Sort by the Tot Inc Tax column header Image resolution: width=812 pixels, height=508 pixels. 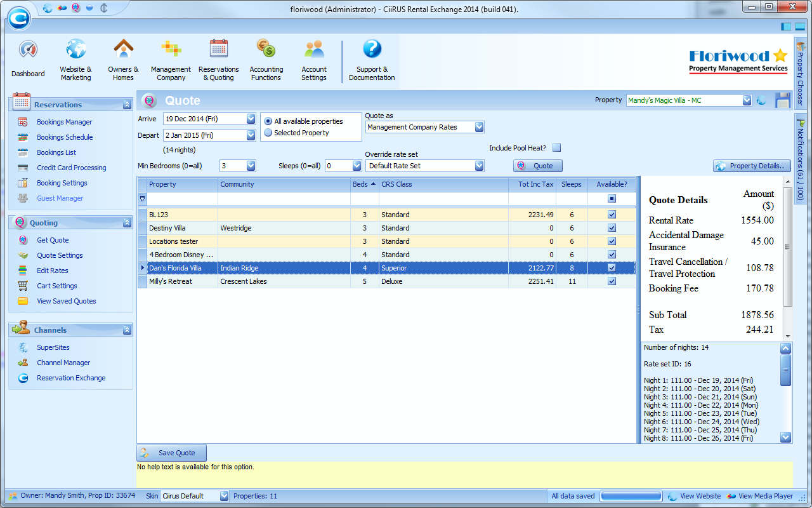click(x=532, y=184)
